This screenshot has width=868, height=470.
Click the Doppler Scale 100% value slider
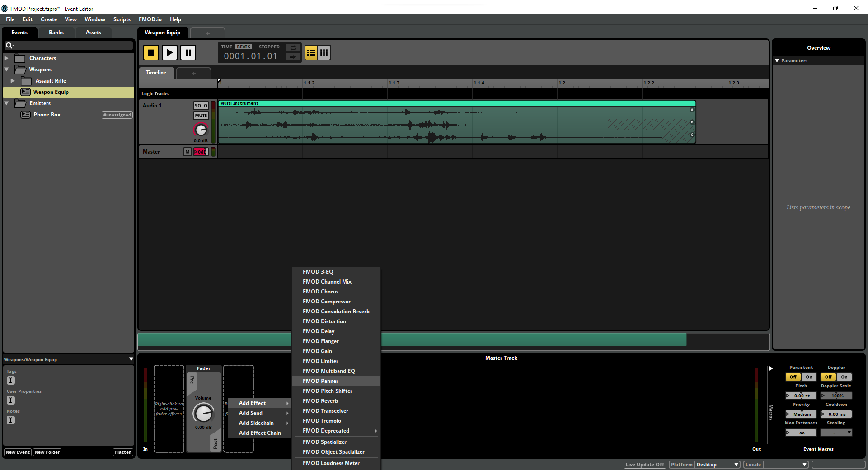tap(836, 396)
